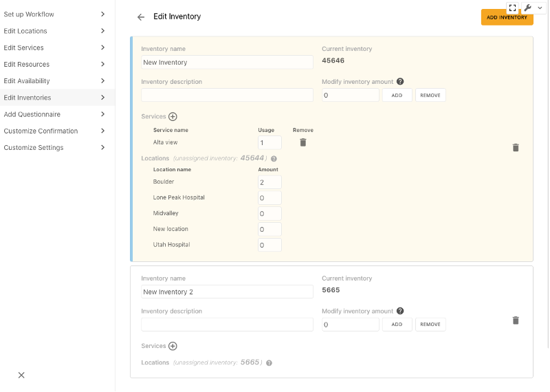This screenshot has height=392, width=550.
Task: Edit the Boulder amount field
Action: coord(269,182)
